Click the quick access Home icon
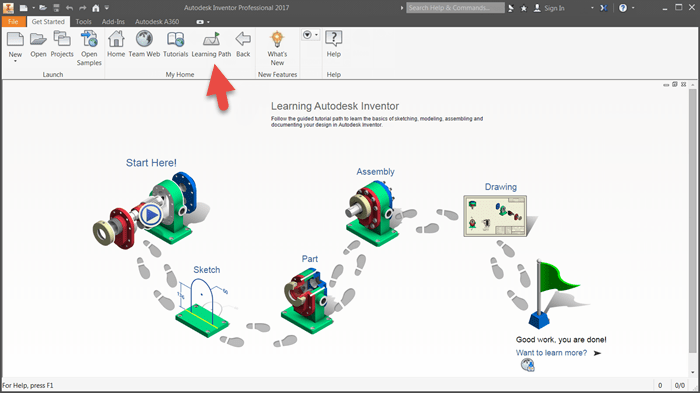This screenshot has height=393, width=700. (96, 8)
